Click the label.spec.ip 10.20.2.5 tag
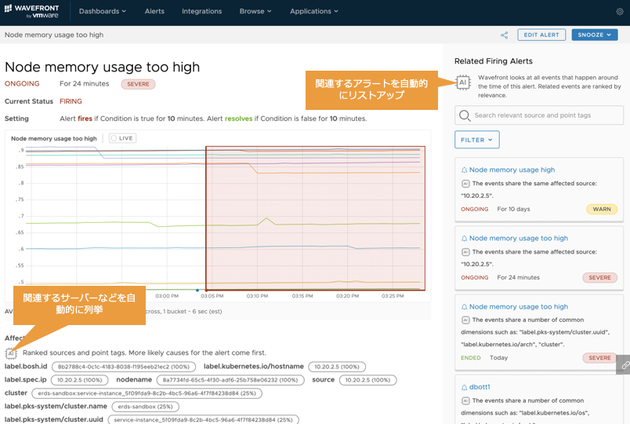The image size is (630, 424). point(80,380)
